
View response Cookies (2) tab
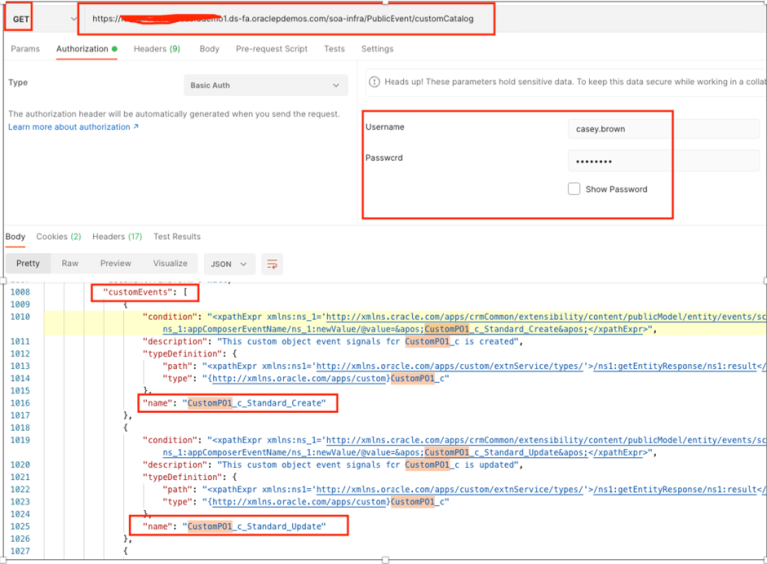click(x=59, y=237)
